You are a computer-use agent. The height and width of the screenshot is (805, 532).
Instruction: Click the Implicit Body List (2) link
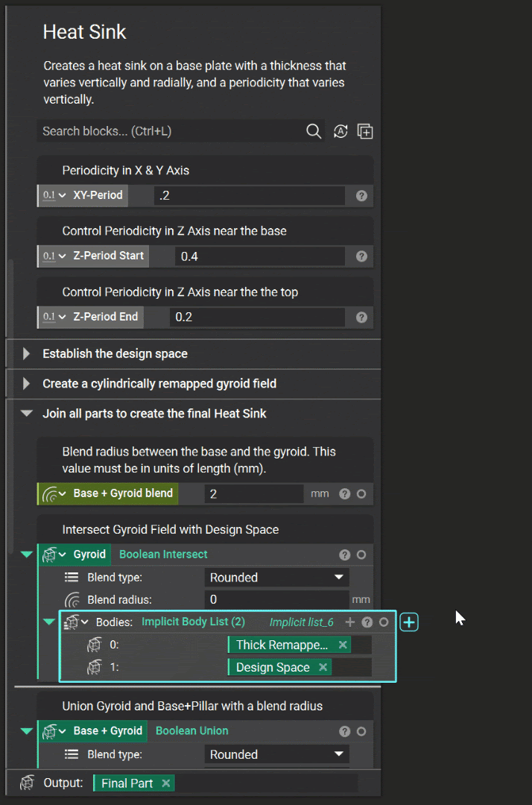(194, 622)
